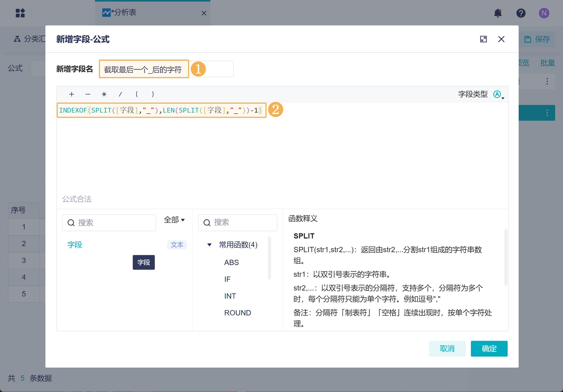Insert the left parenthesis

pos(137,94)
